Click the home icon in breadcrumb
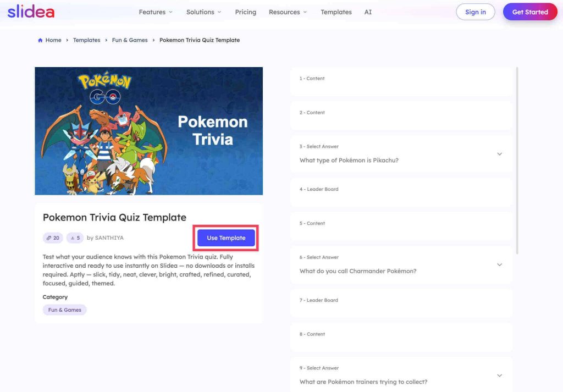563x392 pixels. [40, 40]
